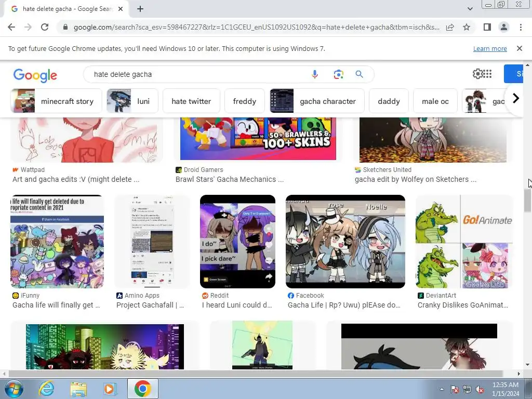The width and height of the screenshot is (532, 399).
Task: Search by image with Lens icon
Action: click(x=338, y=74)
